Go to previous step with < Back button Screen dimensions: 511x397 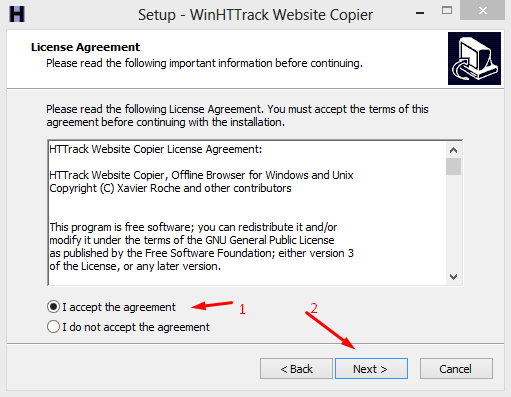coord(296,369)
